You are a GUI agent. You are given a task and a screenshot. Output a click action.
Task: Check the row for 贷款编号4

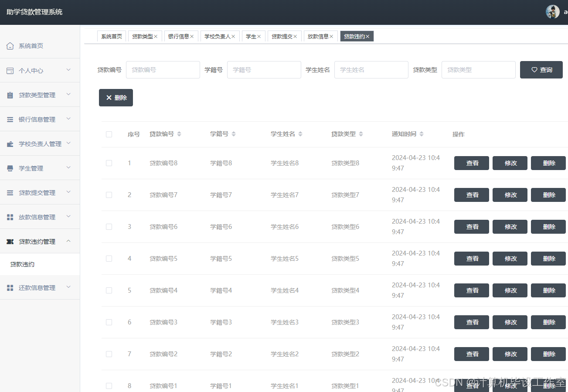pyautogui.click(x=109, y=290)
